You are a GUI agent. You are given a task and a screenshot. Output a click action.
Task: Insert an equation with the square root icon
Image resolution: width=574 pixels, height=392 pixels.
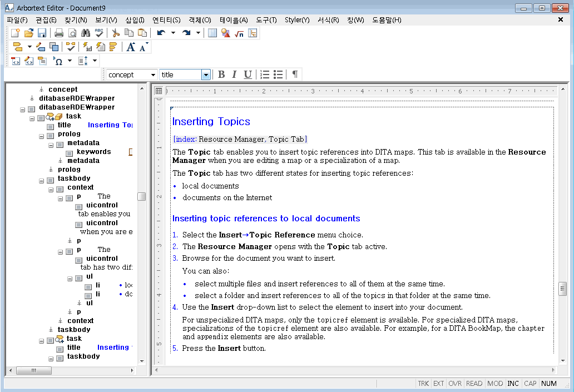tap(239, 33)
